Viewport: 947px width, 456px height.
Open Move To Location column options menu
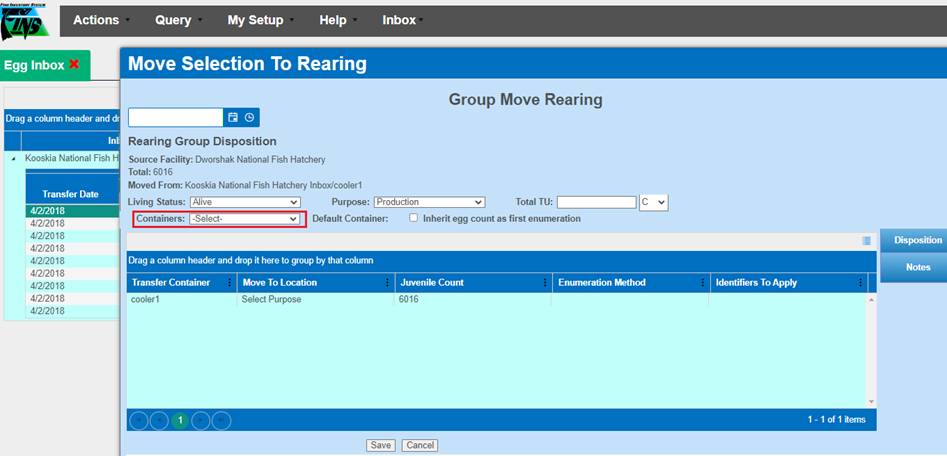click(387, 283)
